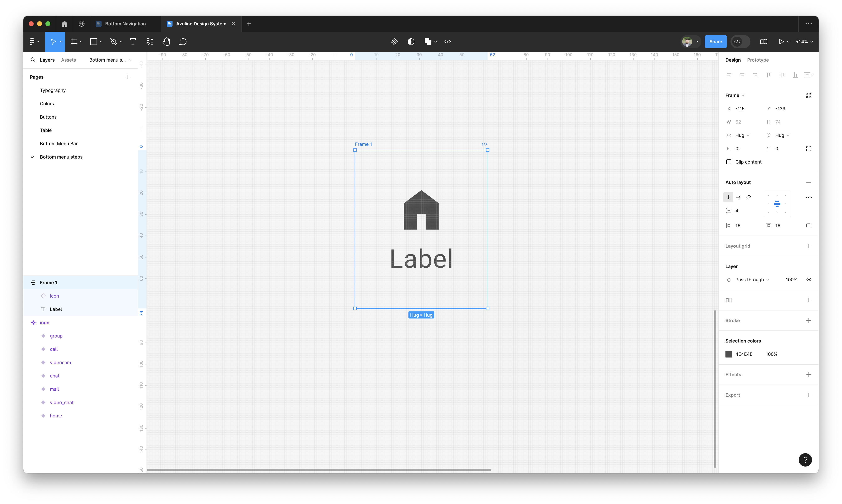Toggle the contrast mask icon in the toolbar
This screenshot has height=504, width=842.
[x=411, y=42]
